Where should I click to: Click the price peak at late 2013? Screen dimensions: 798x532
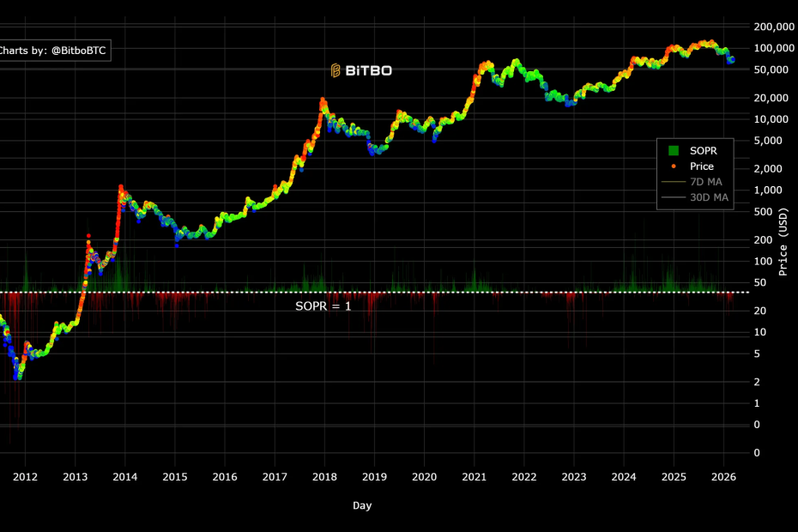121,187
